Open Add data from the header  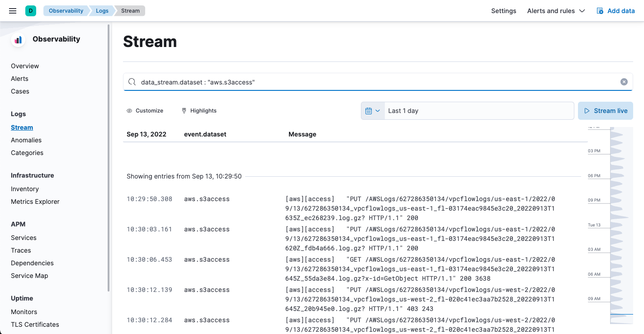coord(616,10)
